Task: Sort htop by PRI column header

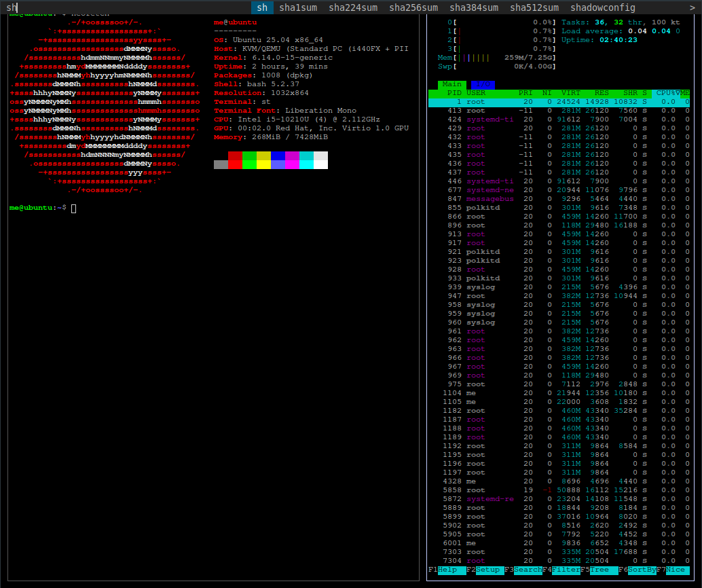Action: (525, 93)
